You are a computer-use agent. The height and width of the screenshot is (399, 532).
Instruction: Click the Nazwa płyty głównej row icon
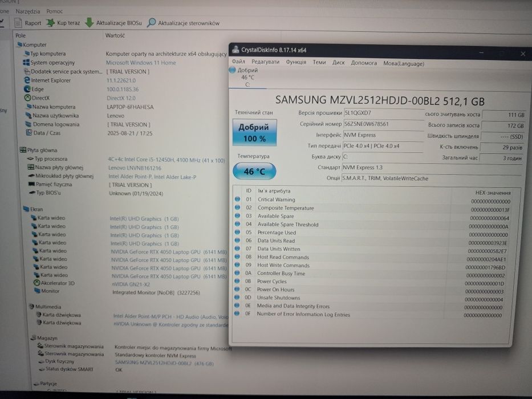coord(31,167)
